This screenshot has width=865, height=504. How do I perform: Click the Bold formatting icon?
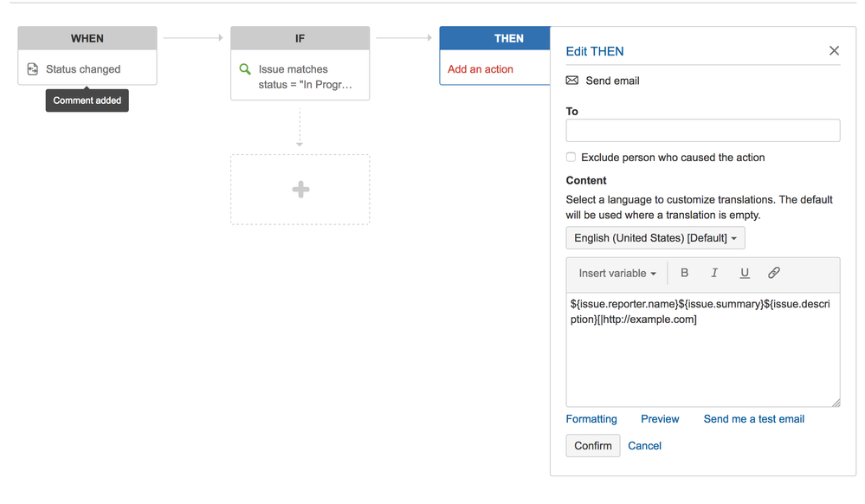[x=684, y=273]
